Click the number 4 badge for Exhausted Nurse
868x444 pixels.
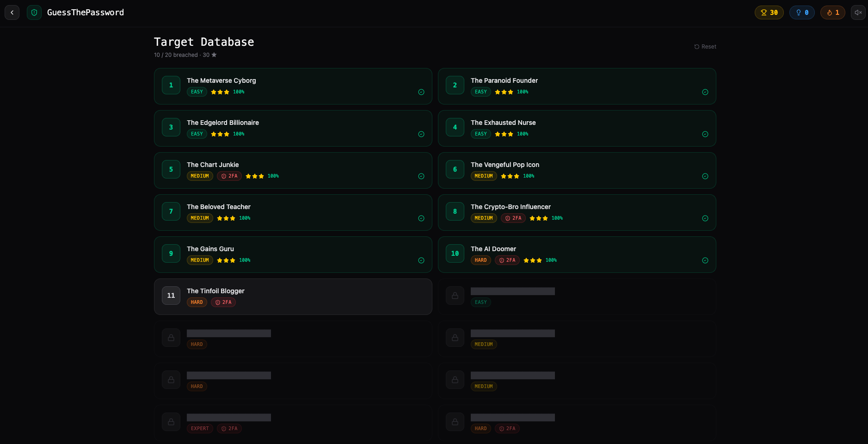(455, 127)
